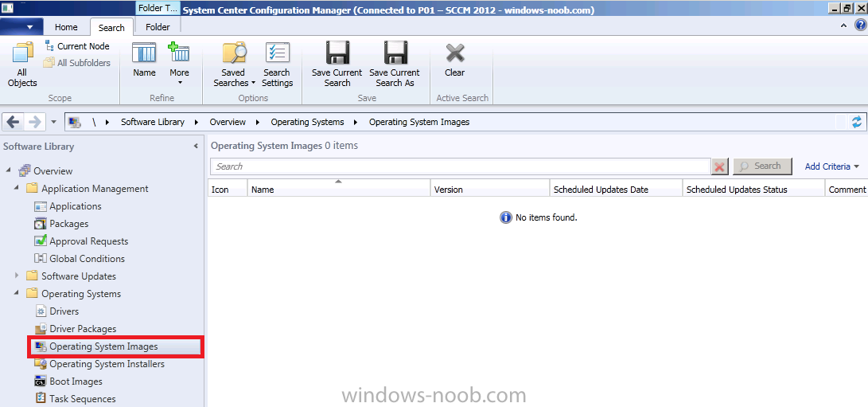Click Software Library in the breadcrumb
868x407 pixels.
click(153, 122)
